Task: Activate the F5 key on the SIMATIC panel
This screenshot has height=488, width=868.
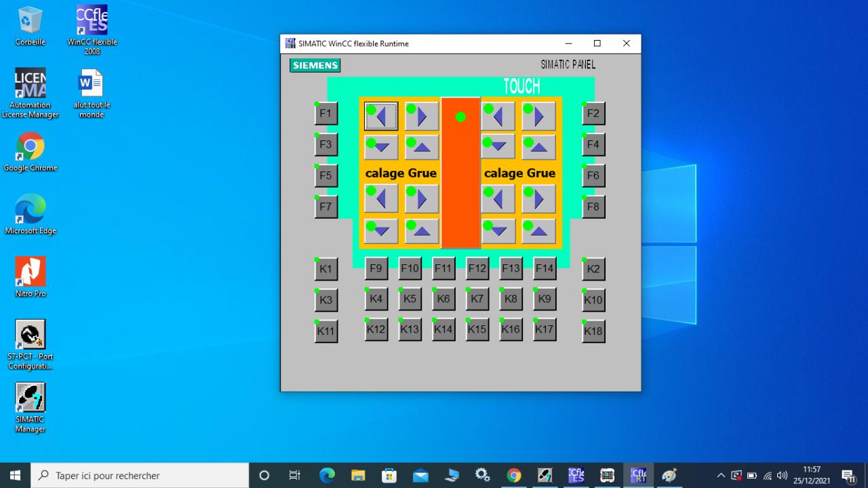Action: (326, 176)
